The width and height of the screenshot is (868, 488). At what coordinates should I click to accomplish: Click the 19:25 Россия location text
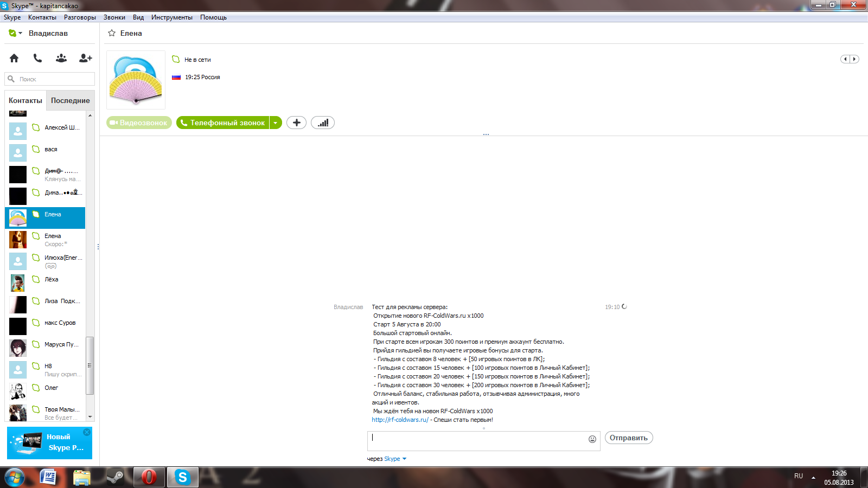[202, 77]
